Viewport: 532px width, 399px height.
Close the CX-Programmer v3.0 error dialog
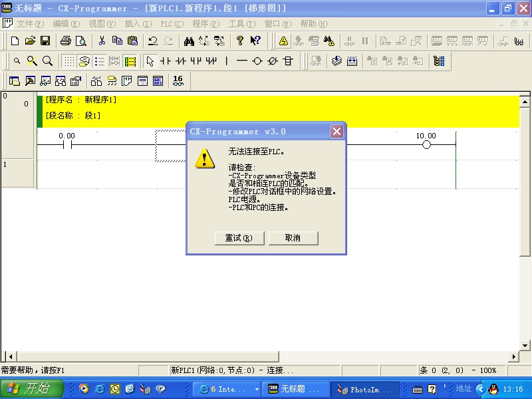(337, 131)
